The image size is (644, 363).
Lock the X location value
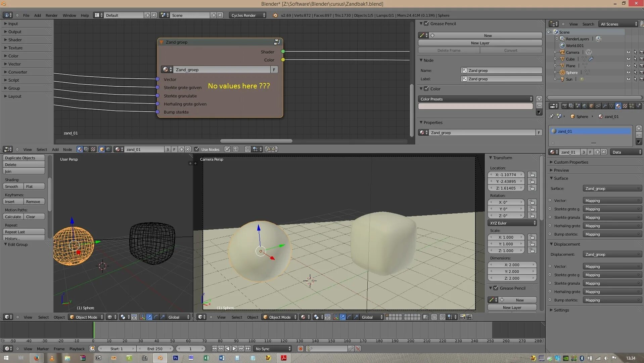(x=532, y=174)
